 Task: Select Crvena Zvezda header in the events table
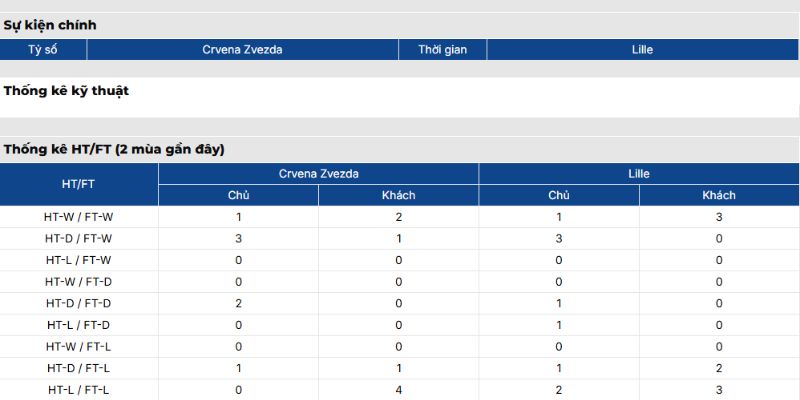click(242, 50)
